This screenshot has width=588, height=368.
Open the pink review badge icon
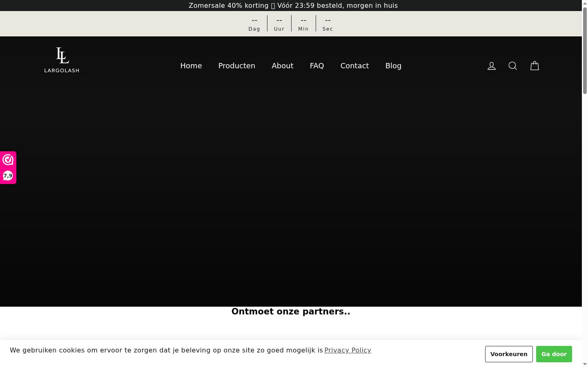[8, 159]
